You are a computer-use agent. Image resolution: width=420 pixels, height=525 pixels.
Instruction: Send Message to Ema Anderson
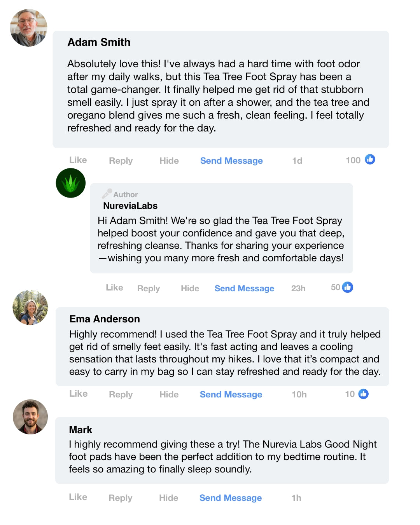(231, 395)
